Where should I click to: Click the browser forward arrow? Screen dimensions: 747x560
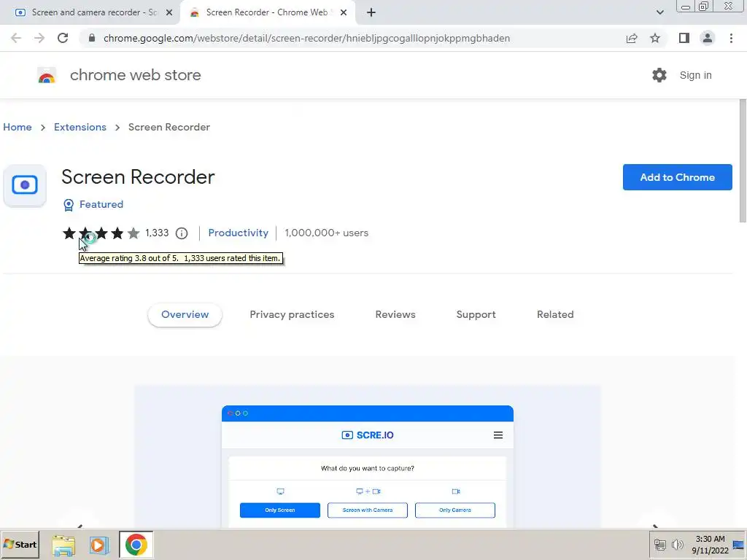click(x=39, y=38)
